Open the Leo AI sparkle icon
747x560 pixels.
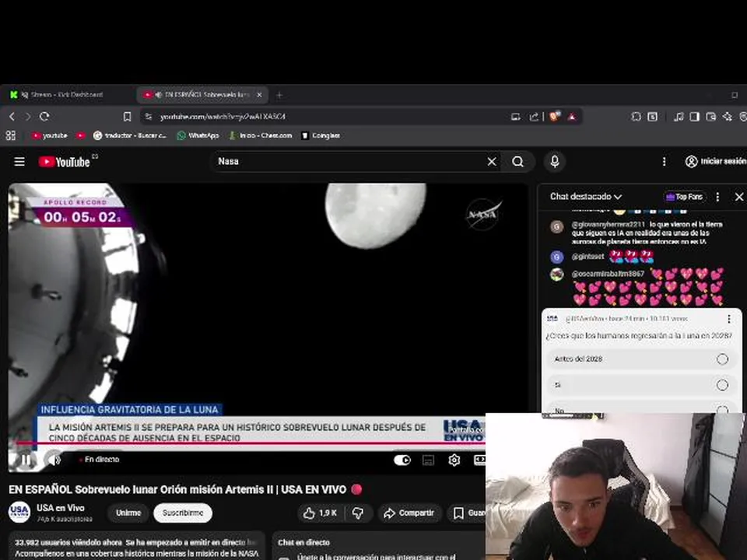click(x=727, y=117)
